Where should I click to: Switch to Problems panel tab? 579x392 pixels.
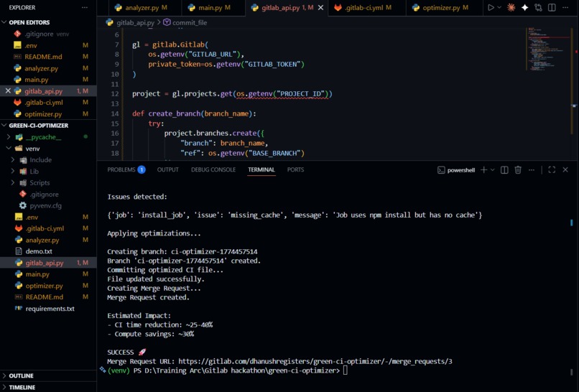(x=126, y=169)
